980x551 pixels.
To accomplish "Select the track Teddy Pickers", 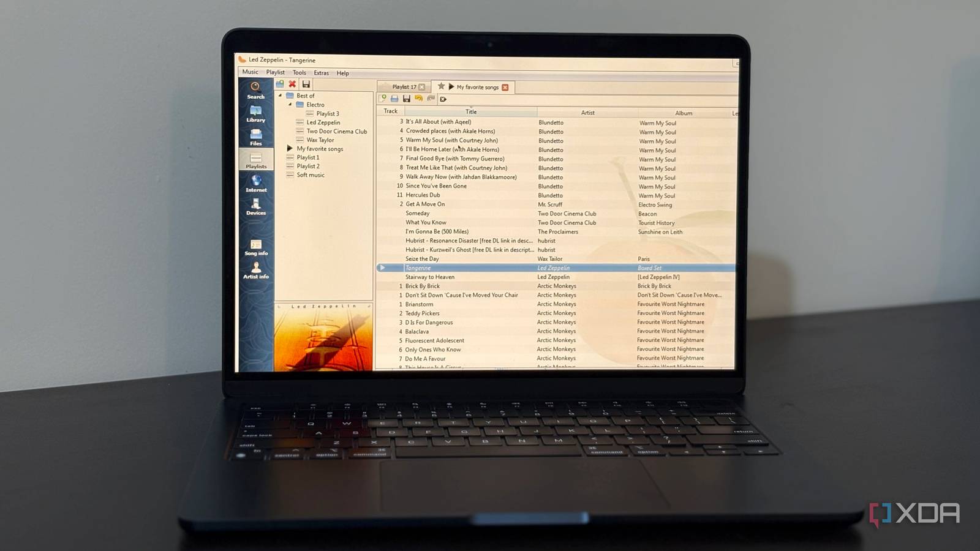I will [x=422, y=313].
